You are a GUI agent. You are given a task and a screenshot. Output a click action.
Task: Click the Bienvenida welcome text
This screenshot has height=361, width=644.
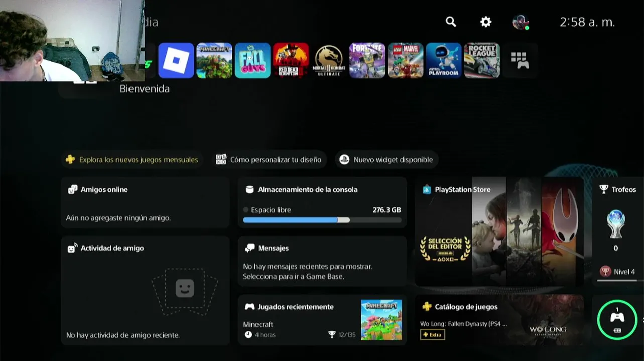point(145,89)
